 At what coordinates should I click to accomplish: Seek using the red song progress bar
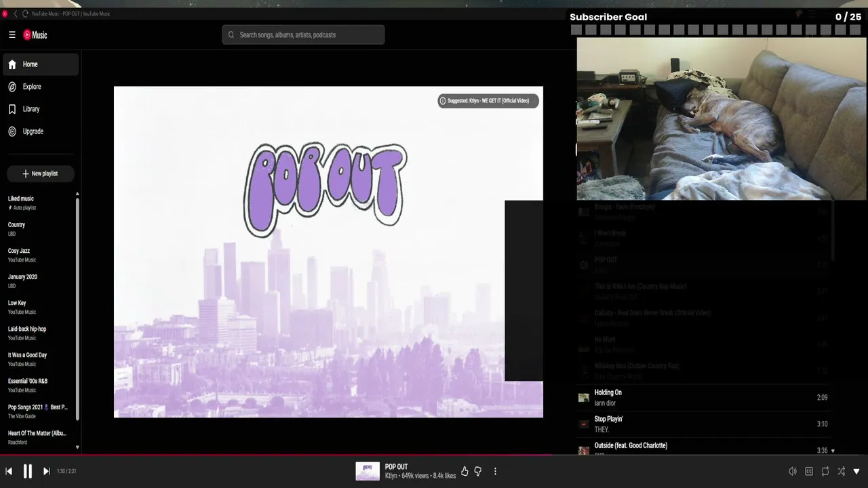click(434, 455)
